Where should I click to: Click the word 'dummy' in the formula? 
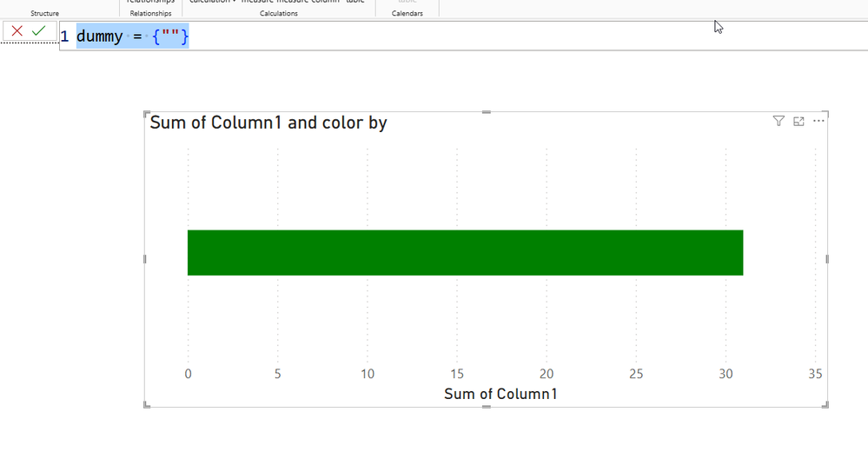tap(100, 37)
